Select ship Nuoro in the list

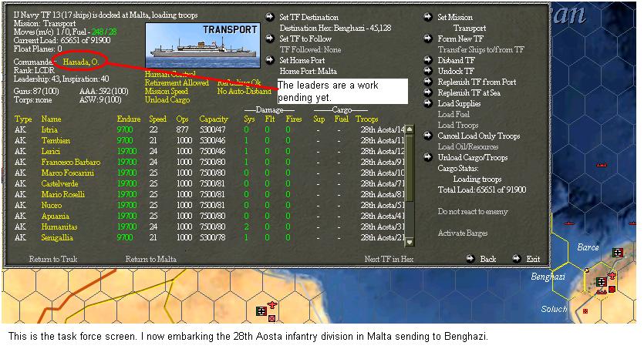pos(52,205)
